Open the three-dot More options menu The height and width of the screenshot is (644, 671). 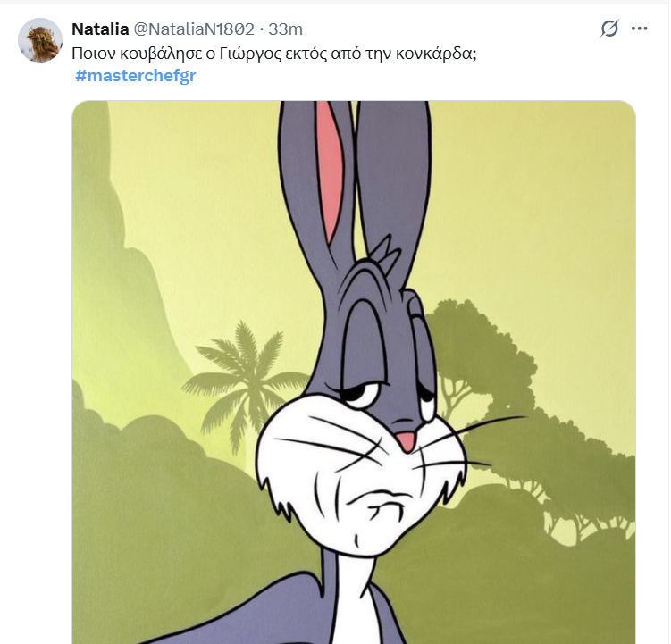pos(639,29)
